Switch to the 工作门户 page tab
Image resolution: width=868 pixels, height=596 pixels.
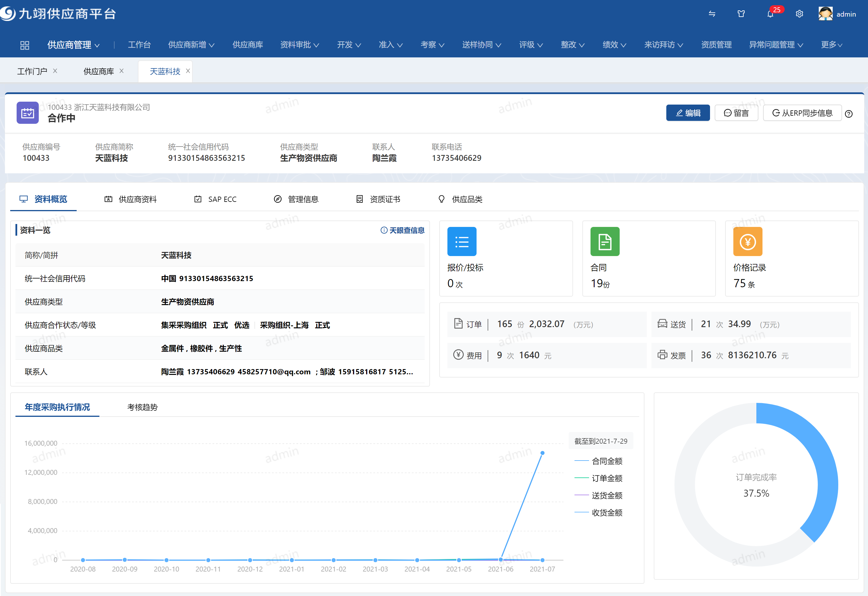click(x=32, y=71)
